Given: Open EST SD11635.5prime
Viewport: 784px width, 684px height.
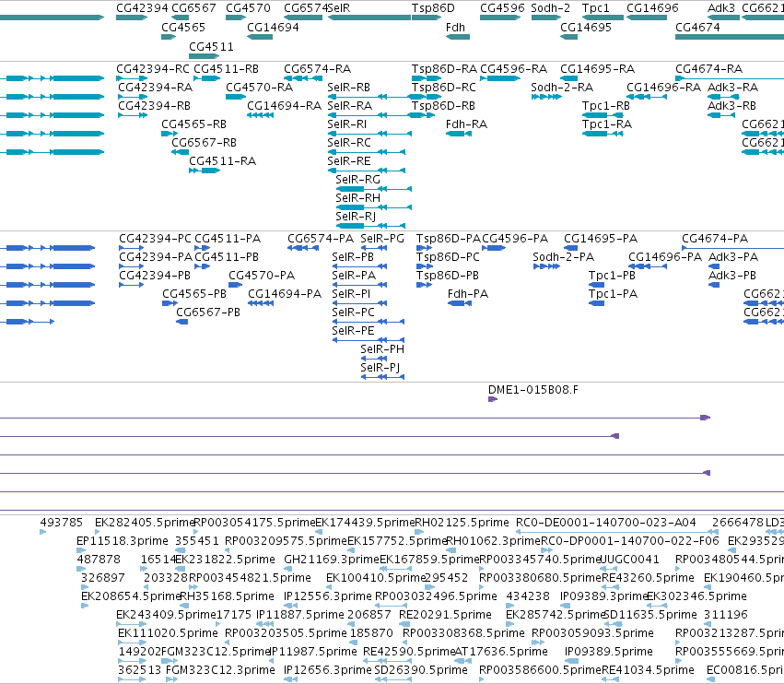Looking at the screenshot, I should coord(650,615).
